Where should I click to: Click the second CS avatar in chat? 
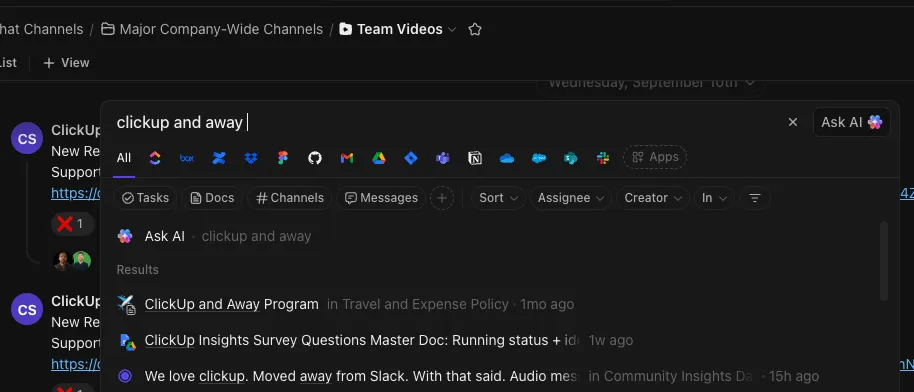pos(27,309)
